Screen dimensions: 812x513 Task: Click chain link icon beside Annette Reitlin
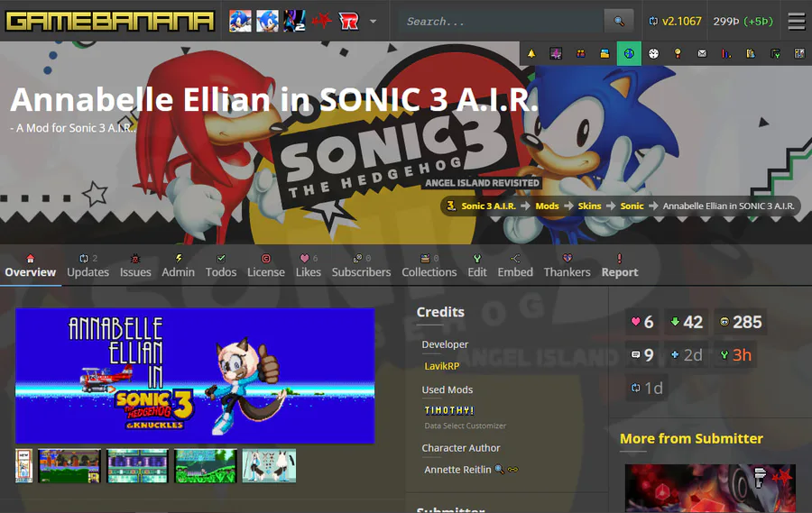[512, 470]
